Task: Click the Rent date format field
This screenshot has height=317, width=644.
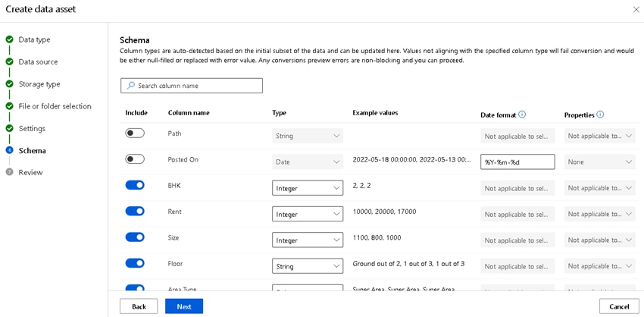Action: click(x=517, y=214)
